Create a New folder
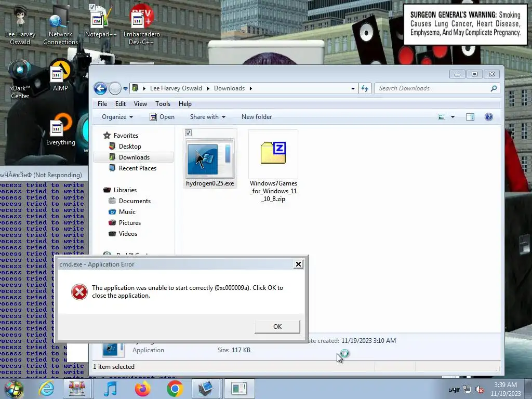Viewport: 532px width, 399px height. [257, 117]
